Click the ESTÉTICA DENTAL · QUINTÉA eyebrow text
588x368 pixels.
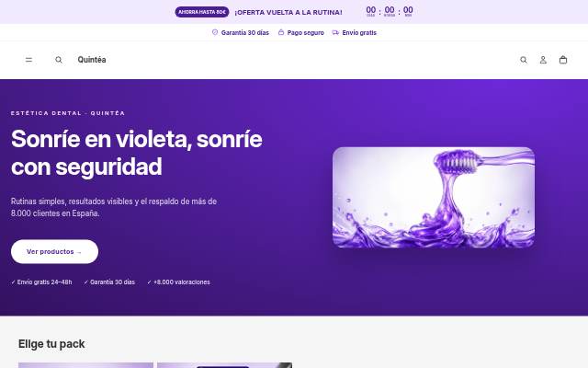coord(68,113)
